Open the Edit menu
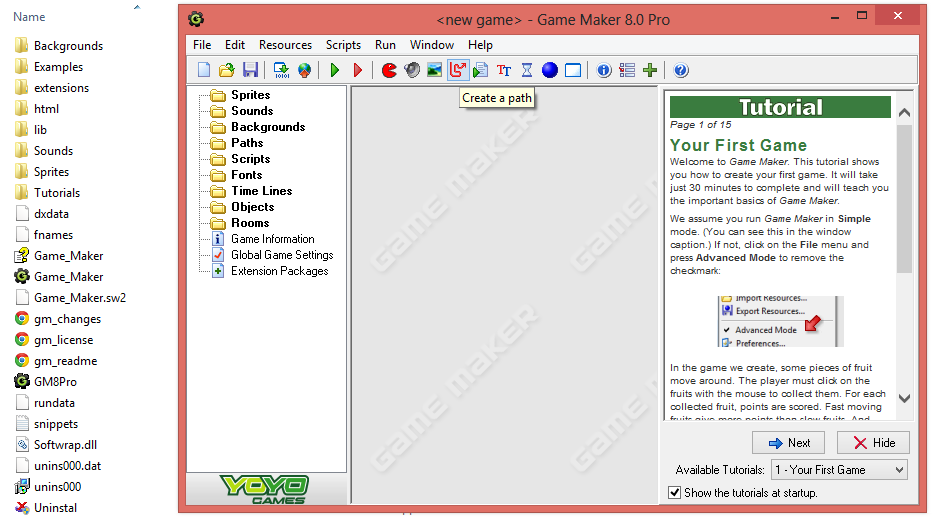935x521 pixels. [235, 45]
